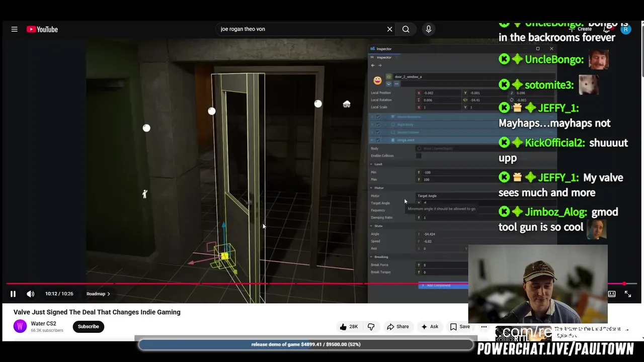Screen dimensions: 644x362
Task: Clear the search box with X
Action: [389, 29]
